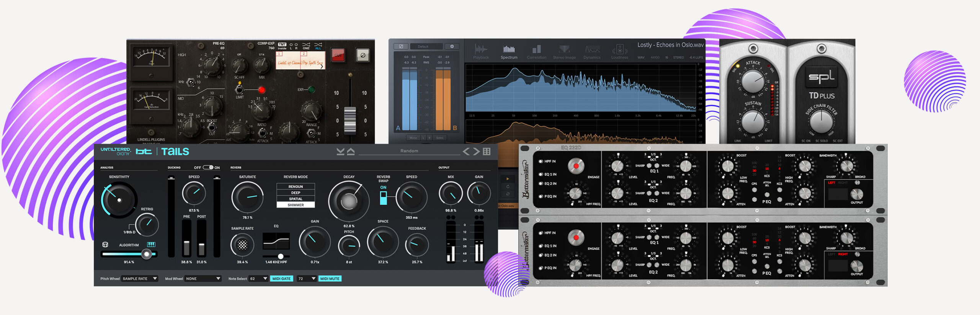Screen dimensions: 980x315
Task: Switch to the Spectrum tab
Action: point(509,52)
